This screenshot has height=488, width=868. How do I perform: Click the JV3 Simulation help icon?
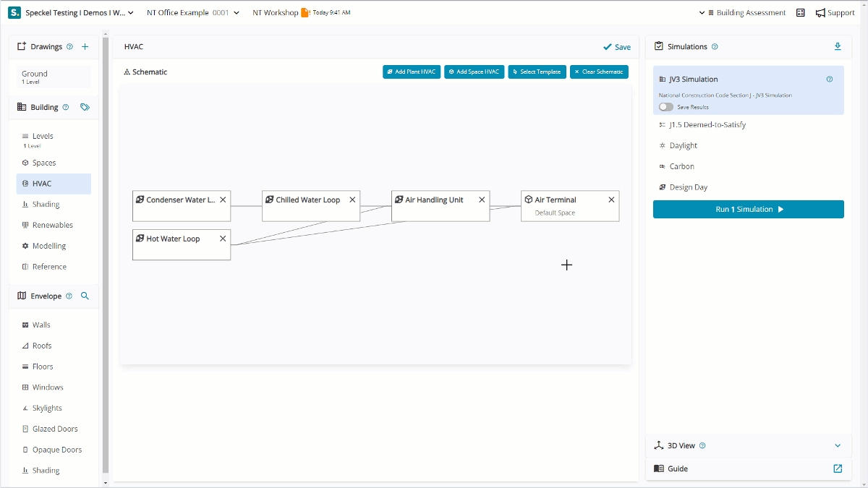click(829, 80)
